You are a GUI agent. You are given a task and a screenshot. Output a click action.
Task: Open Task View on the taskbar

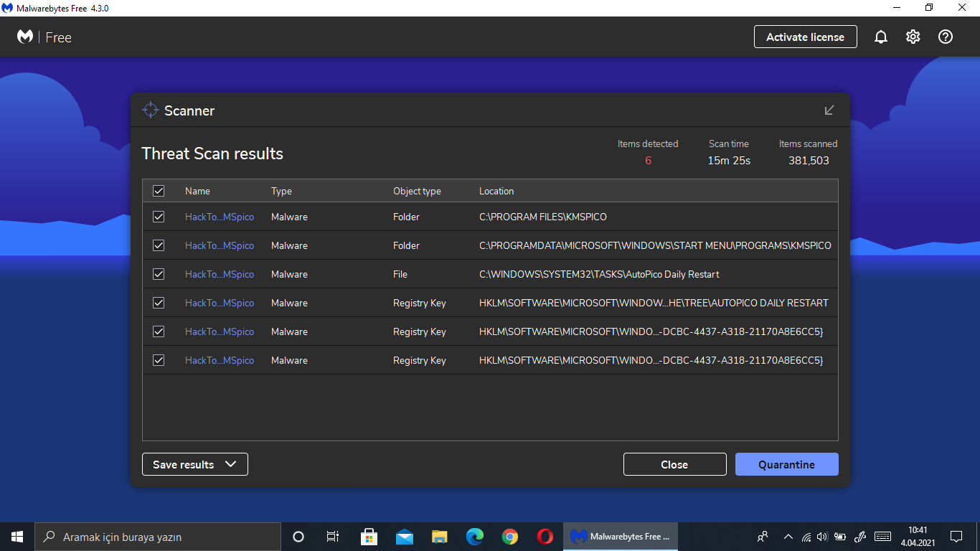pos(333,537)
